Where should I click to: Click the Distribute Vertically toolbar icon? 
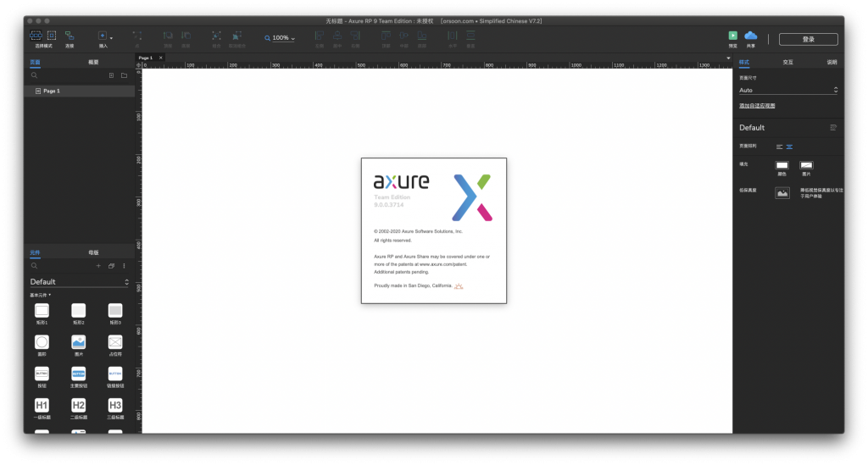coord(470,36)
